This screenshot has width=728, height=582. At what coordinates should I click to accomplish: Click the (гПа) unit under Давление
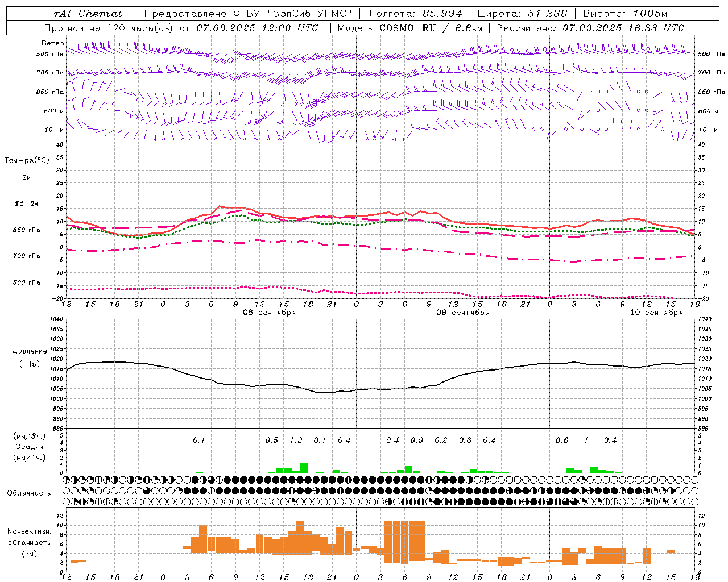point(30,364)
